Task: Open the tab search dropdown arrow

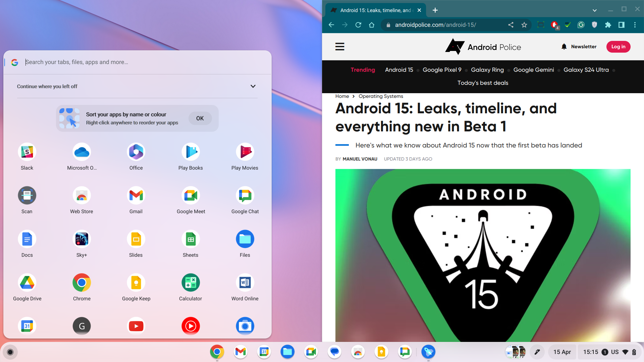Action: [x=594, y=10]
